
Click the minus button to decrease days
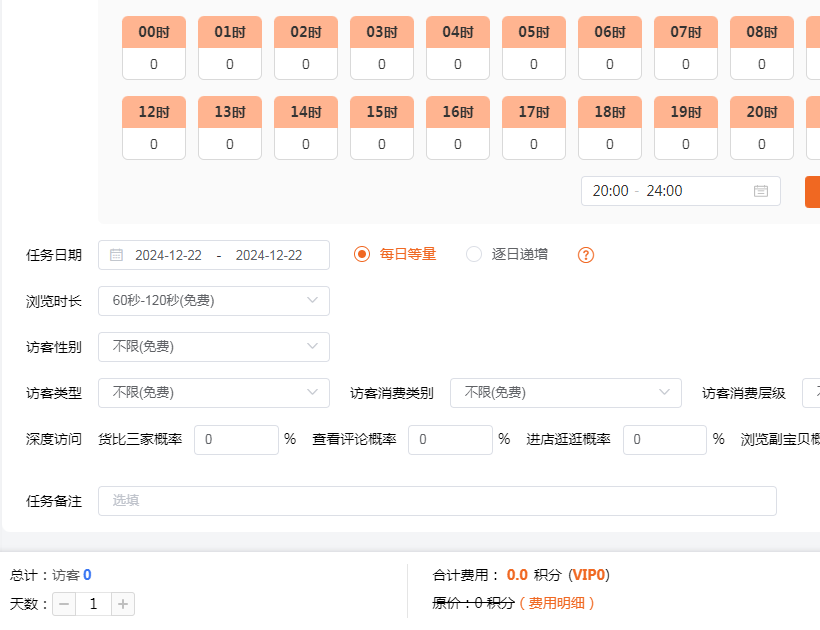(x=64, y=604)
